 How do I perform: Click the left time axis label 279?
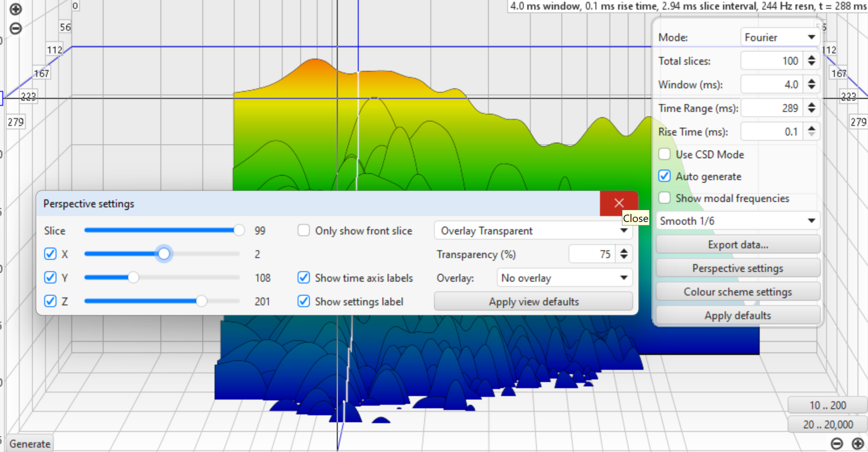[16, 122]
